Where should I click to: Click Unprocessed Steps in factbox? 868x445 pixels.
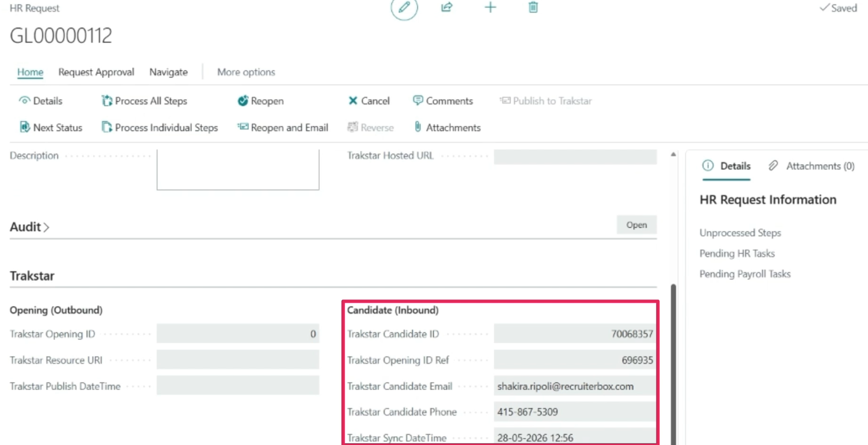click(740, 233)
